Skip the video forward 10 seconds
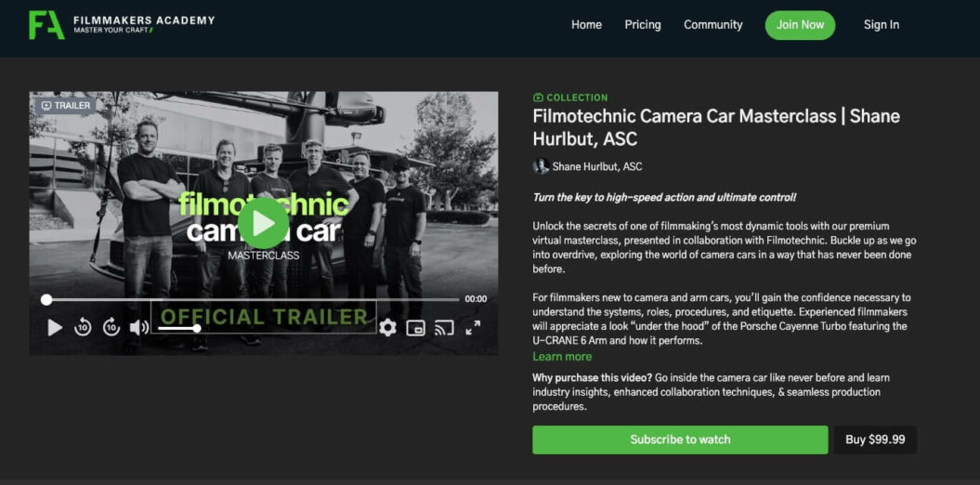 (111, 327)
